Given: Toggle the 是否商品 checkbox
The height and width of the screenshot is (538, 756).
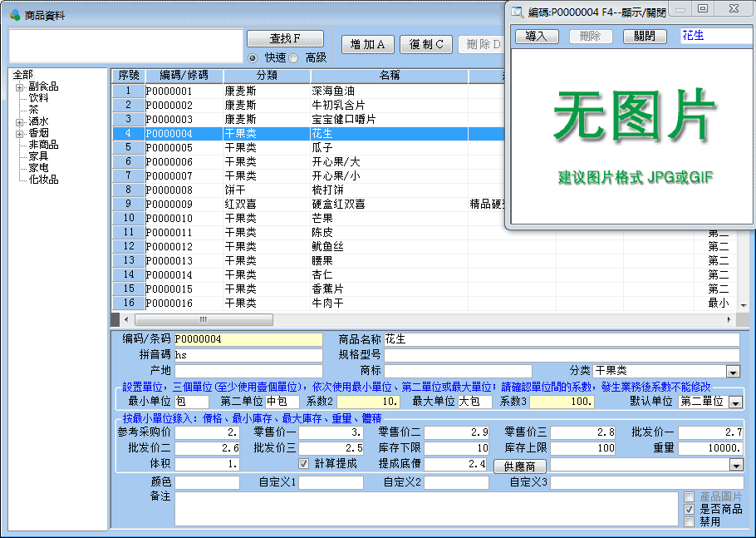Looking at the screenshot, I should [689, 509].
